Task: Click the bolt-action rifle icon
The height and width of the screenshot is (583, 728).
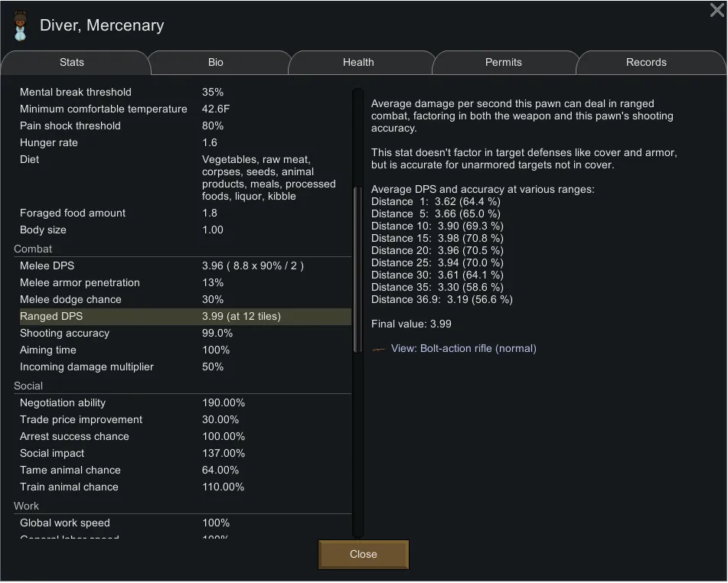Action: coord(379,349)
